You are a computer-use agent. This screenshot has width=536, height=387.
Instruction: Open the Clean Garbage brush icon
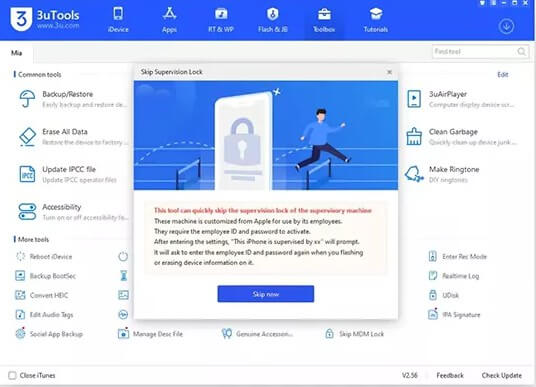[x=414, y=136]
